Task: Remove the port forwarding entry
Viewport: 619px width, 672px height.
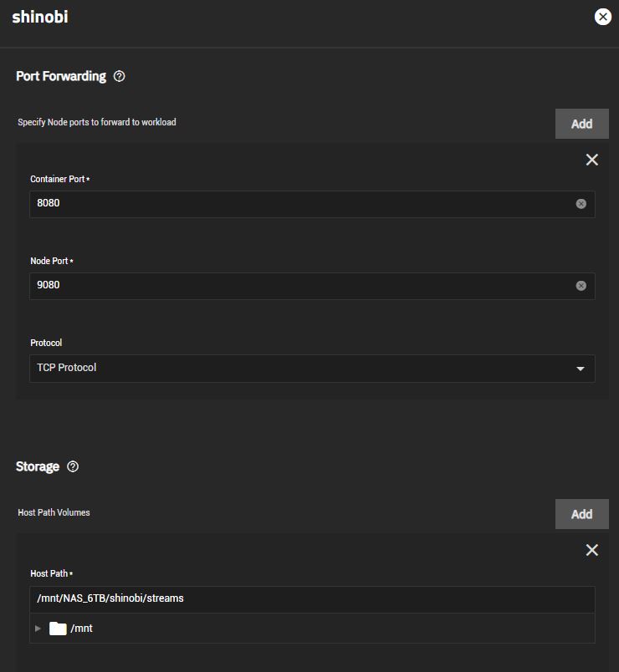Action: tap(592, 160)
